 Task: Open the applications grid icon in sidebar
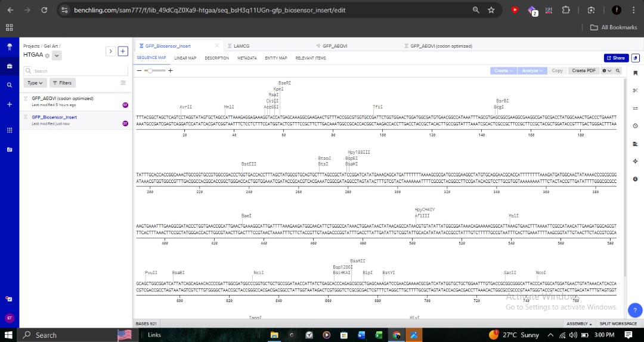coord(10,130)
